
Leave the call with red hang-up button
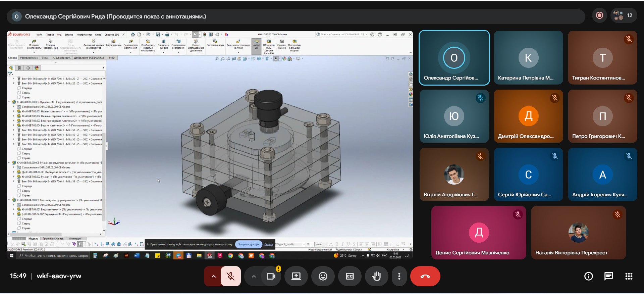[x=425, y=276]
